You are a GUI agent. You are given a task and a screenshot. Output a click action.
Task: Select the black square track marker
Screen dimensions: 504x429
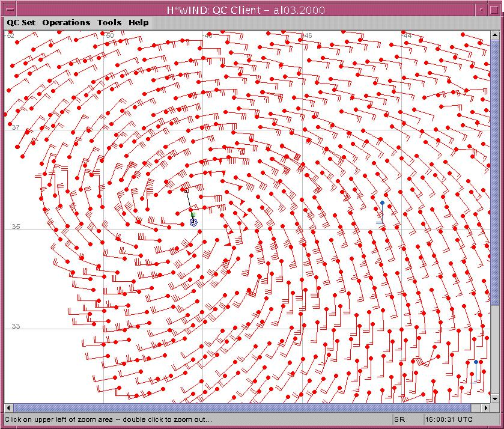tap(186, 190)
